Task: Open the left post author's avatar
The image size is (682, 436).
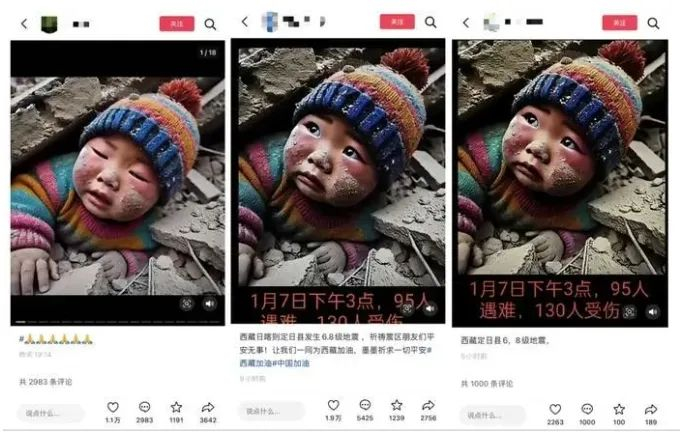Action: click(49, 24)
